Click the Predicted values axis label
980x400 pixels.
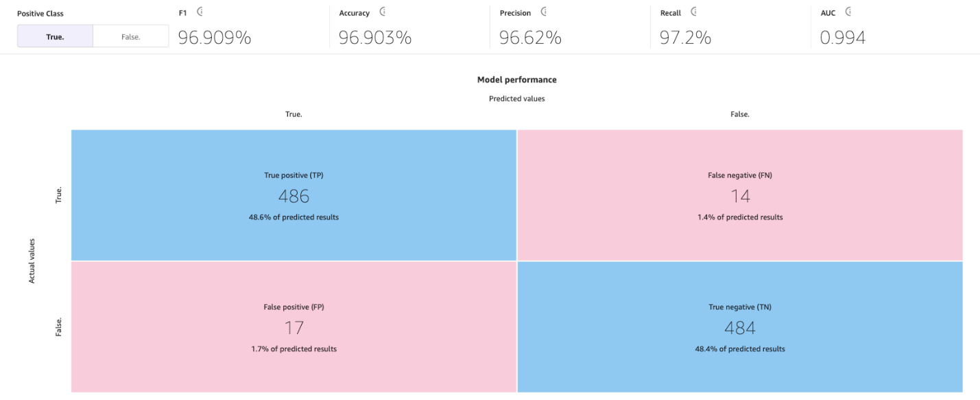pyautogui.click(x=517, y=99)
